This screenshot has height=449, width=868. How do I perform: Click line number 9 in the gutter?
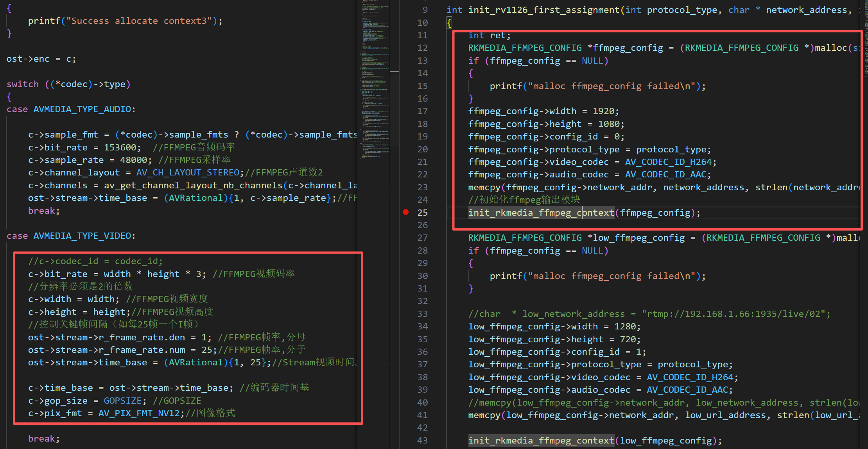pos(425,10)
